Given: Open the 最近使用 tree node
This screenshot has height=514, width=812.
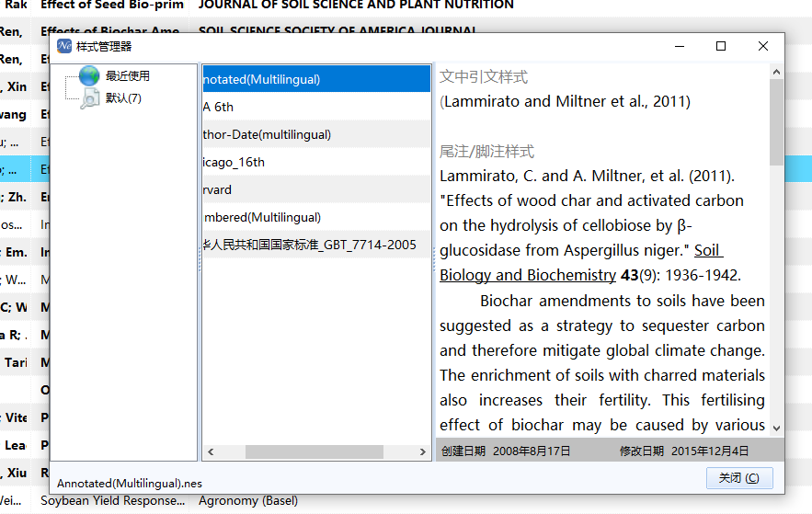Looking at the screenshot, I should click(128, 76).
